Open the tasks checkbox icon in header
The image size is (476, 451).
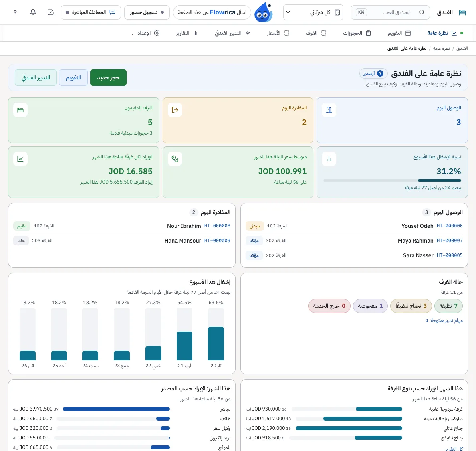(x=51, y=12)
